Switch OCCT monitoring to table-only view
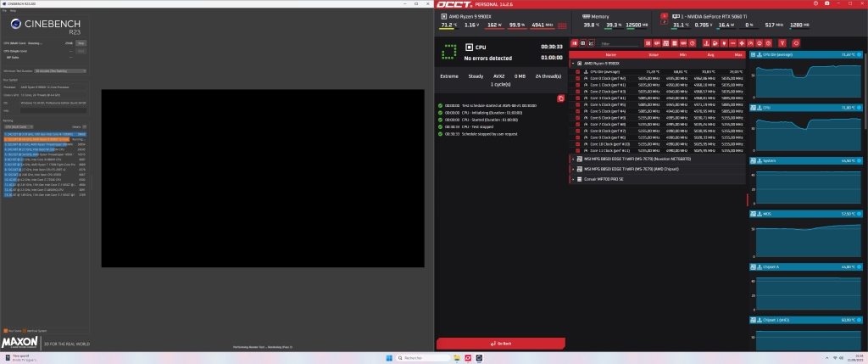Viewport: 868px width, 364px height. click(x=583, y=43)
